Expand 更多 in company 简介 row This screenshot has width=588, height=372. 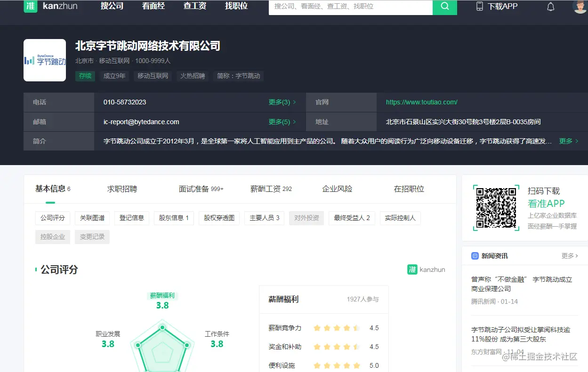[x=569, y=141]
